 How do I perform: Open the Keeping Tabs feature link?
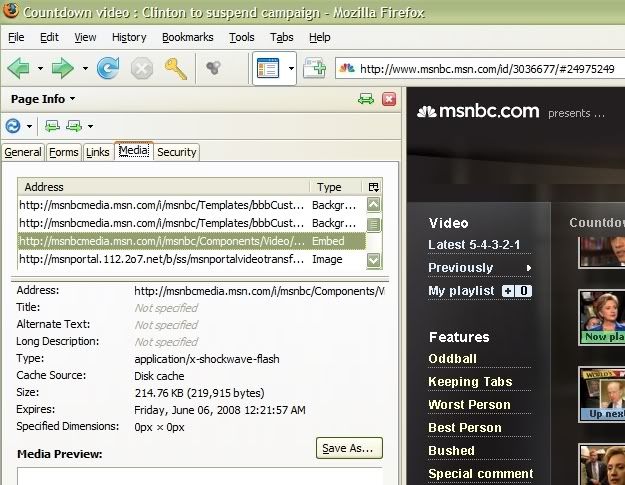[470, 381]
